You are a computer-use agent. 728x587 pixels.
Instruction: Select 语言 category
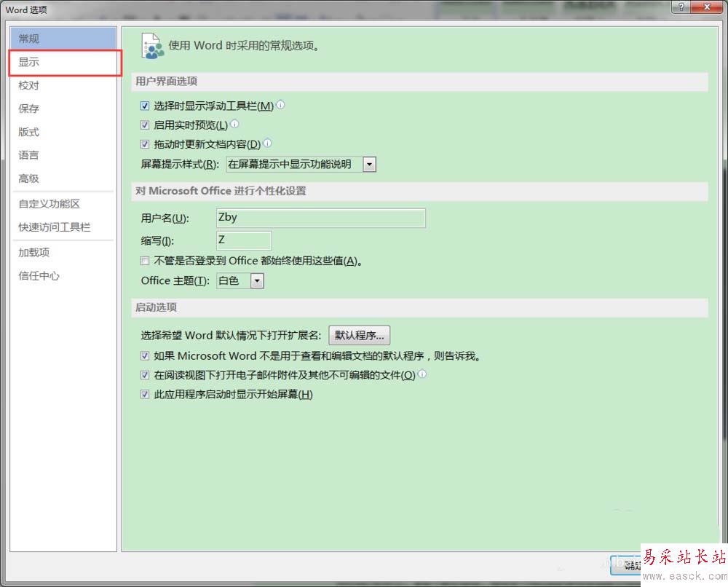(63, 155)
